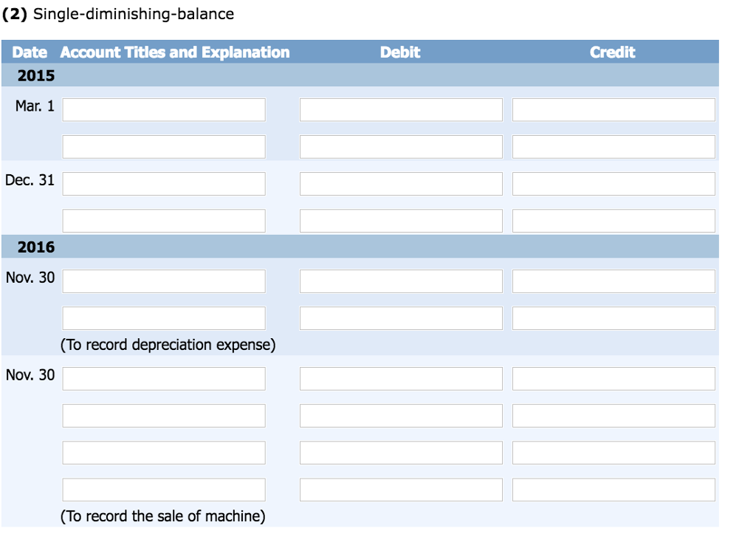
Task: Select sale of machine first account title field
Action: tap(164, 379)
